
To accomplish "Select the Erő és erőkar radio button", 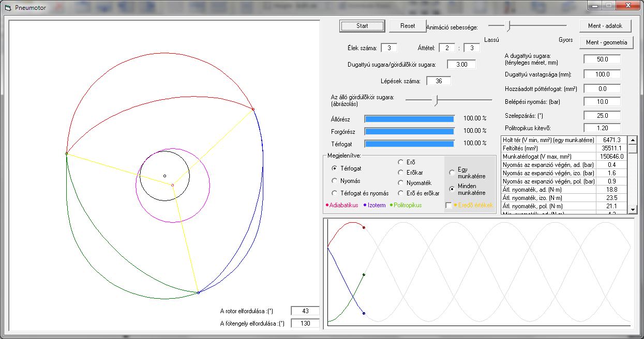I will [400, 193].
